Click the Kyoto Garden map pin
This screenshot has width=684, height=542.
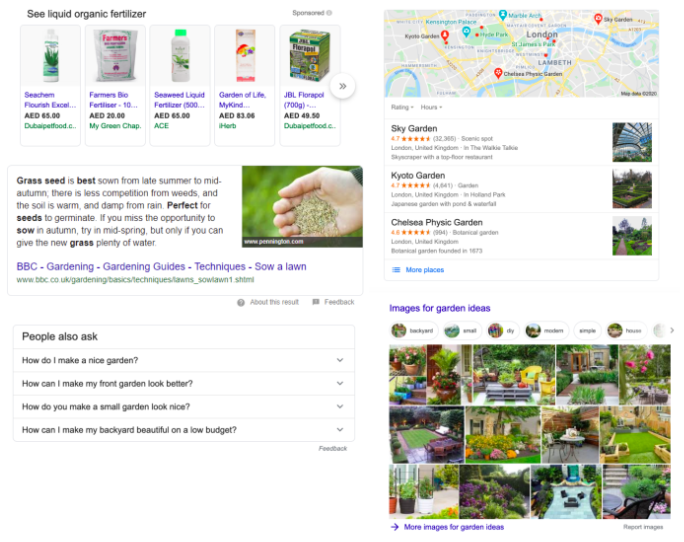click(445, 35)
